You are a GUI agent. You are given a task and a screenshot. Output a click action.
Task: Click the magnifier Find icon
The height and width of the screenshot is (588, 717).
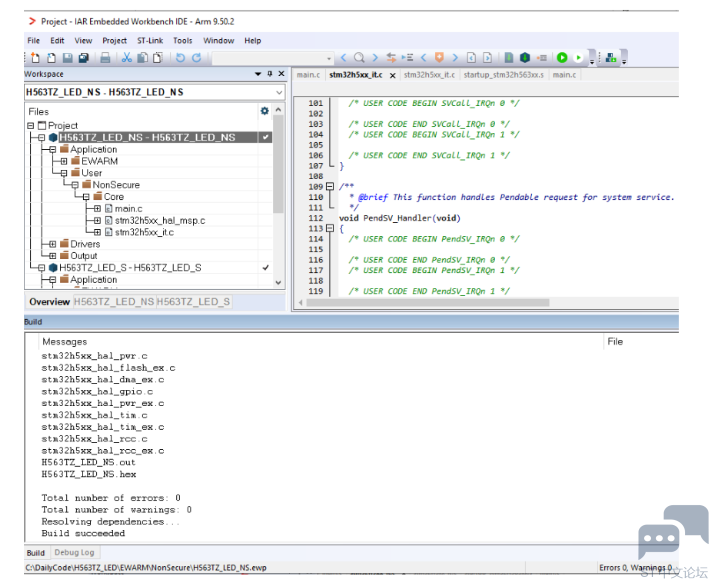(x=359, y=58)
